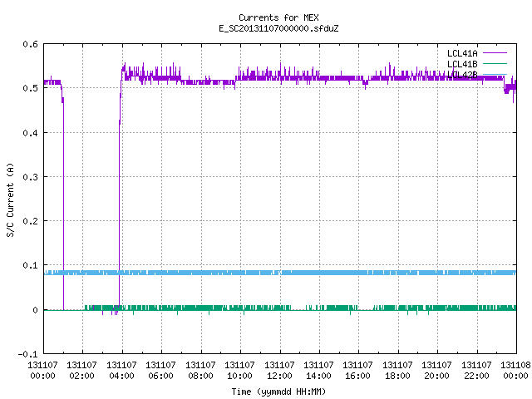Click the 0.5 y-axis tick value
This screenshot has height=399, width=532.
coord(30,88)
